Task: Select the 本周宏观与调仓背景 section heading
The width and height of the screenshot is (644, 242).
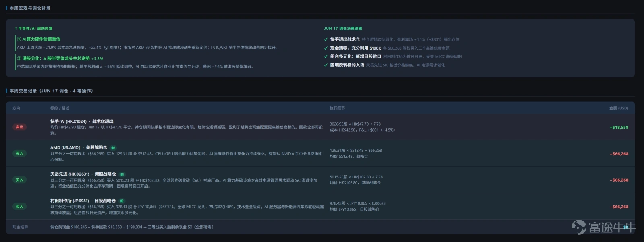Action: (x=30, y=8)
